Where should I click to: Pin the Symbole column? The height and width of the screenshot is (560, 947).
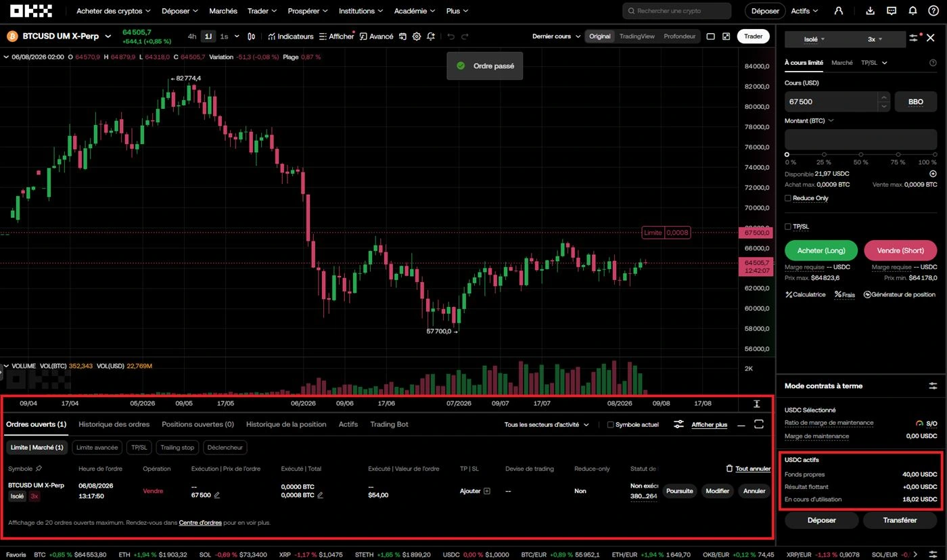pos(39,469)
